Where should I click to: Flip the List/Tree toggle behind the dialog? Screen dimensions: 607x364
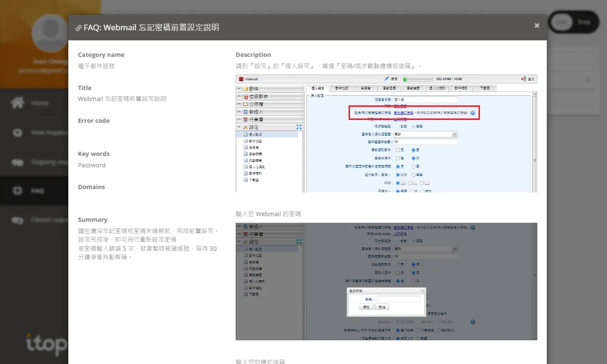coord(573,22)
